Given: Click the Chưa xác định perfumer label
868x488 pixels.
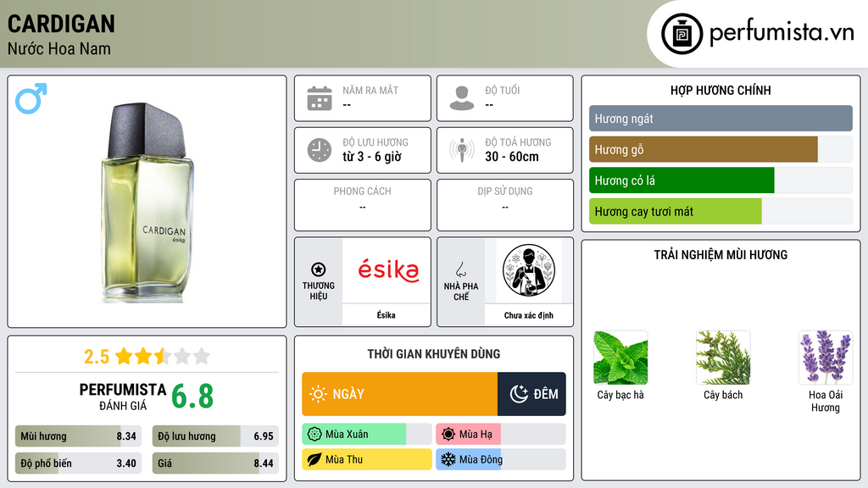Looking at the screenshot, I should click(529, 315).
